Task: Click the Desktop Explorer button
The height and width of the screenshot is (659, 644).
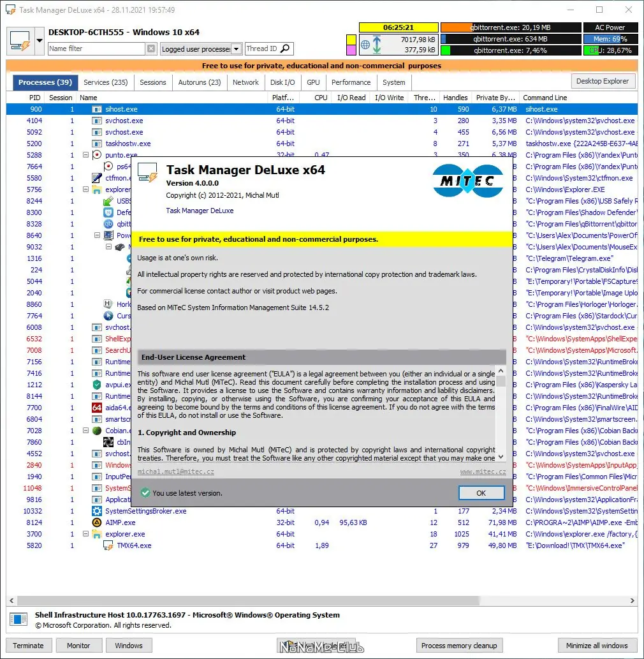Action: click(x=603, y=81)
